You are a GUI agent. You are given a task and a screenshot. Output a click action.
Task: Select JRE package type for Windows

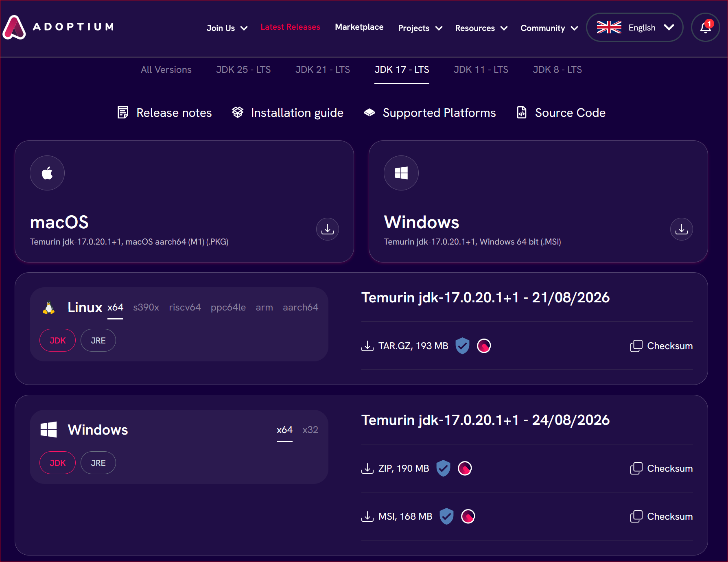(x=98, y=463)
